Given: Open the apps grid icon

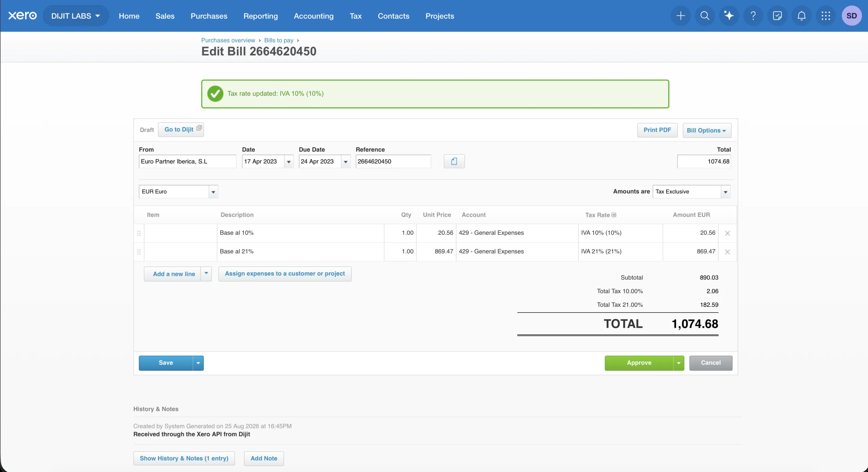Looking at the screenshot, I should tap(826, 16).
